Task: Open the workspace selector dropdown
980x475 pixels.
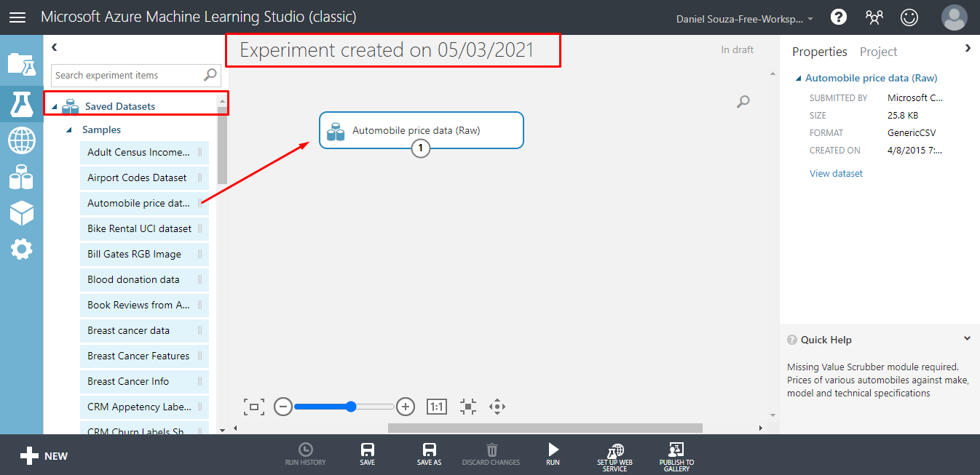Action: tap(745, 17)
